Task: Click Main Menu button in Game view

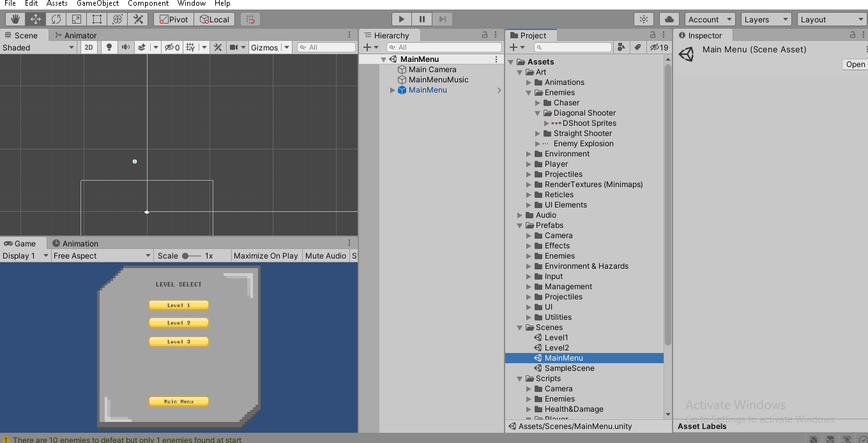Action: click(x=179, y=402)
